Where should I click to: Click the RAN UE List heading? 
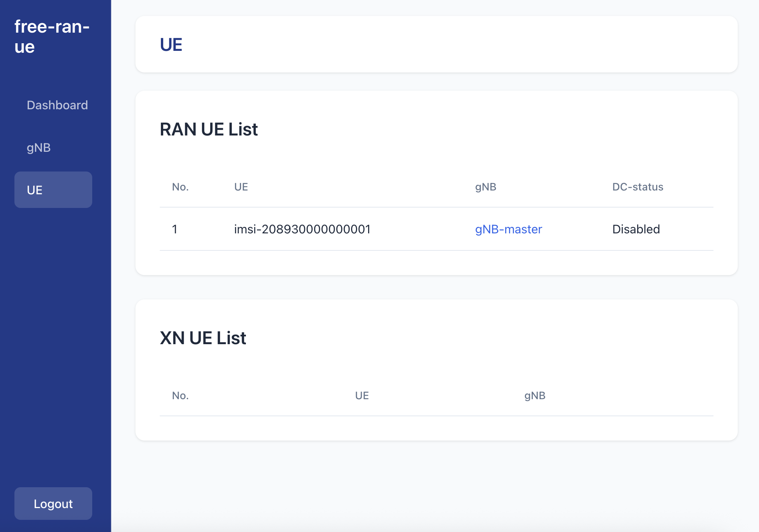click(x=209, y=129)
